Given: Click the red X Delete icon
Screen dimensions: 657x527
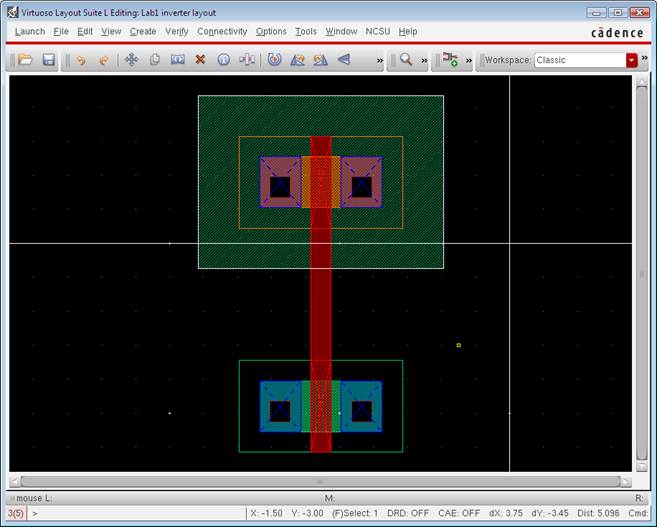Looking at the screenshot, I should point(200,60).
